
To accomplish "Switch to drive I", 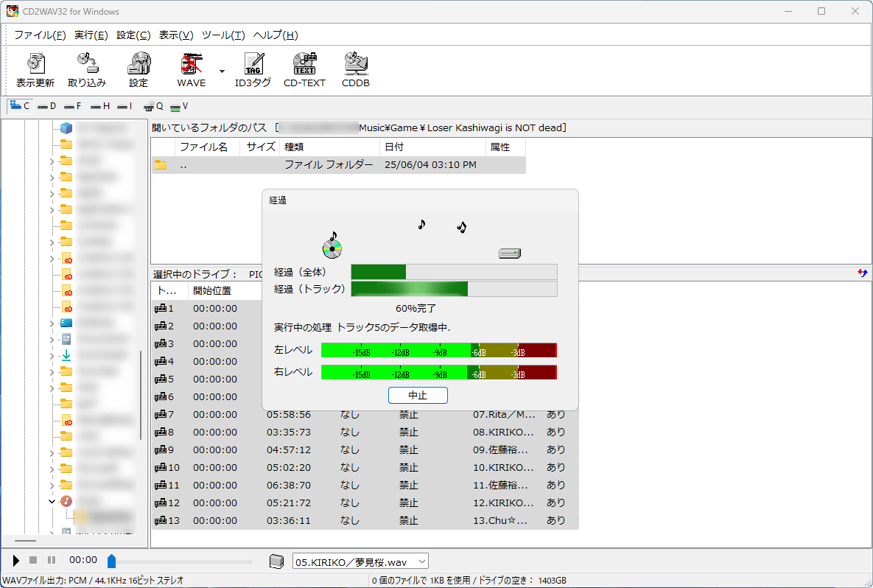I will (x=125, y=106).
